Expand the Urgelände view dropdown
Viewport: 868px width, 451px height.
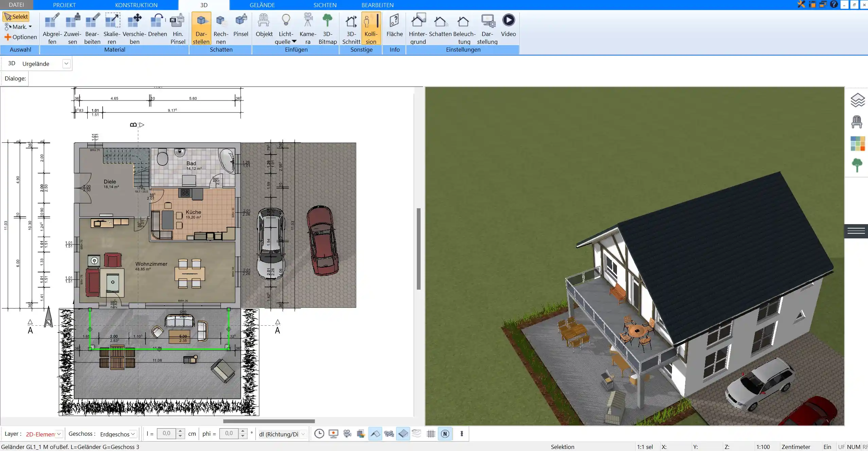coord(66,64)
